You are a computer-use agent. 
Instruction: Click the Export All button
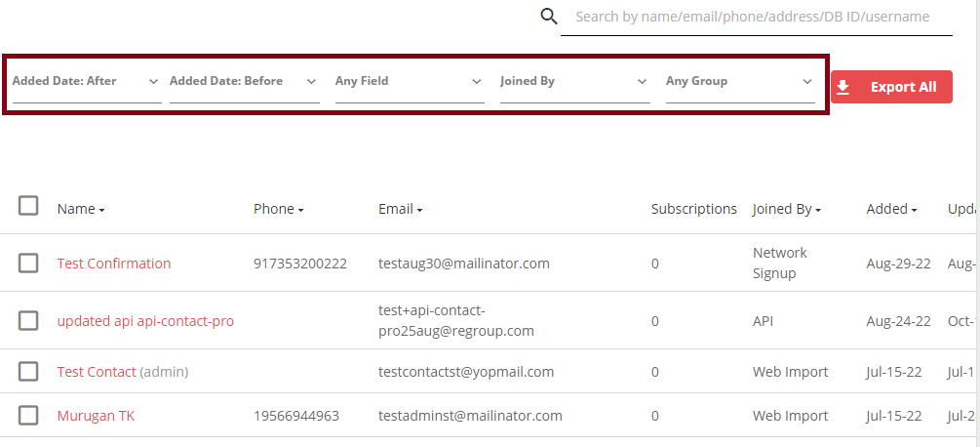tap(892, 87)
